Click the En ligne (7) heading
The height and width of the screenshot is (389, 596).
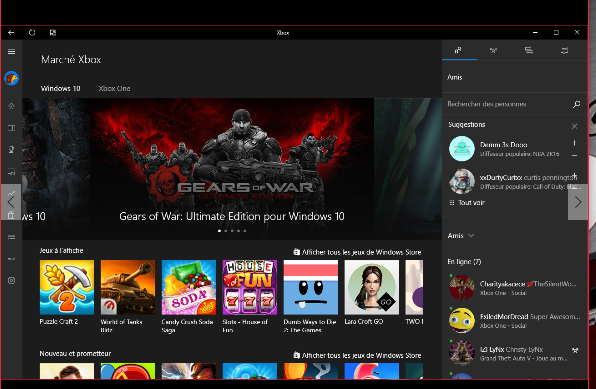click(464, 262)
